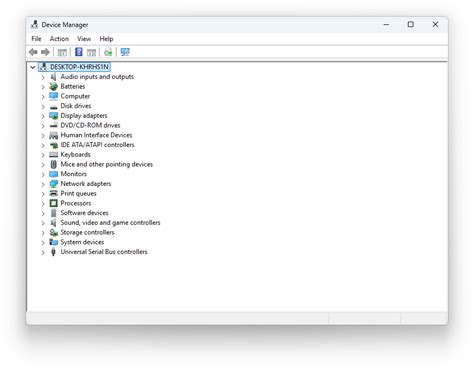Click the DVD/CD-ROM drives icon
The height and width of the screenshot is (368, 474).
[x=53, y=126]
